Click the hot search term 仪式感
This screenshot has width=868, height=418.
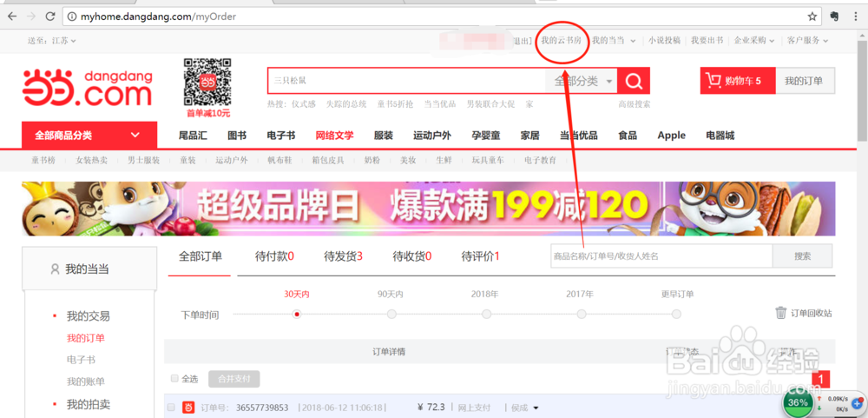click(303, 104)
